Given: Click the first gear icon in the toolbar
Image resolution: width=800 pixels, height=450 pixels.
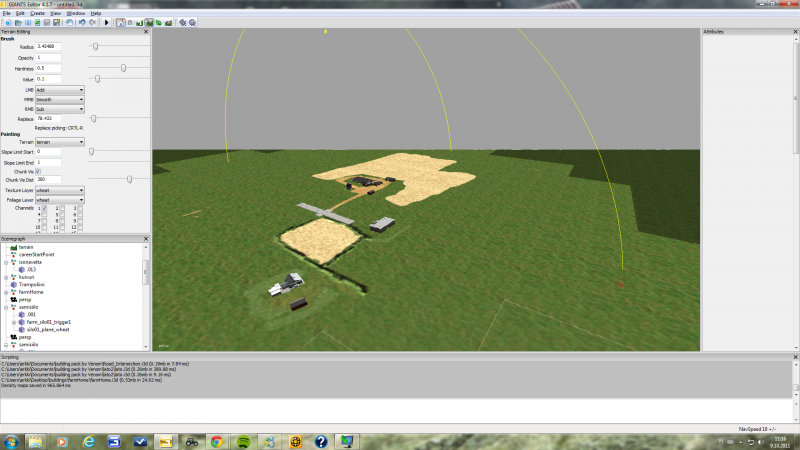Looking at the screenshot, I should pyautogui.click(x=183, y=22).
